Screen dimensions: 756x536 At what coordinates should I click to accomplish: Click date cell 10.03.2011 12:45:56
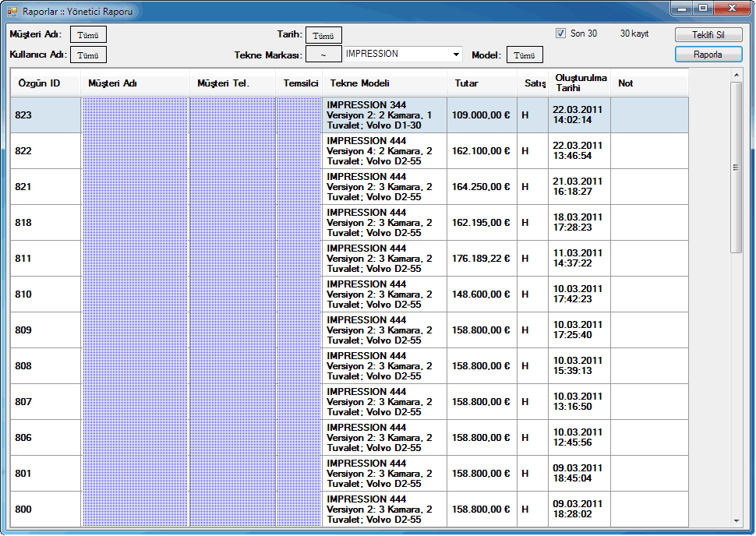pyautogui.click(x=579, y=437)
